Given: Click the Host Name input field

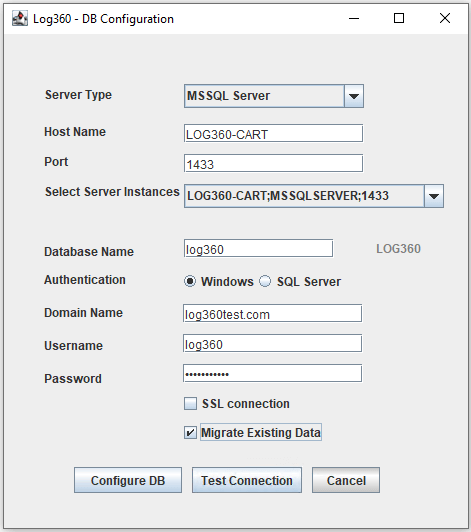Looking at the screenshot, I should (x=273, y=133).
